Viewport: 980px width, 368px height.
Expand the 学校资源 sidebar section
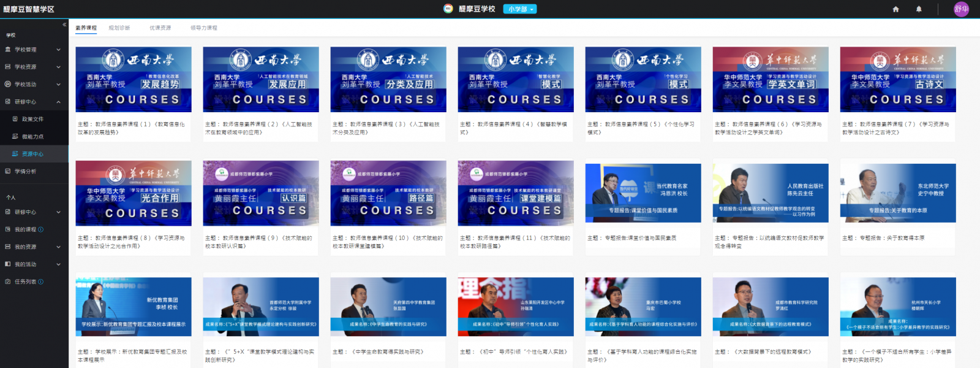(x=58, y=67)
